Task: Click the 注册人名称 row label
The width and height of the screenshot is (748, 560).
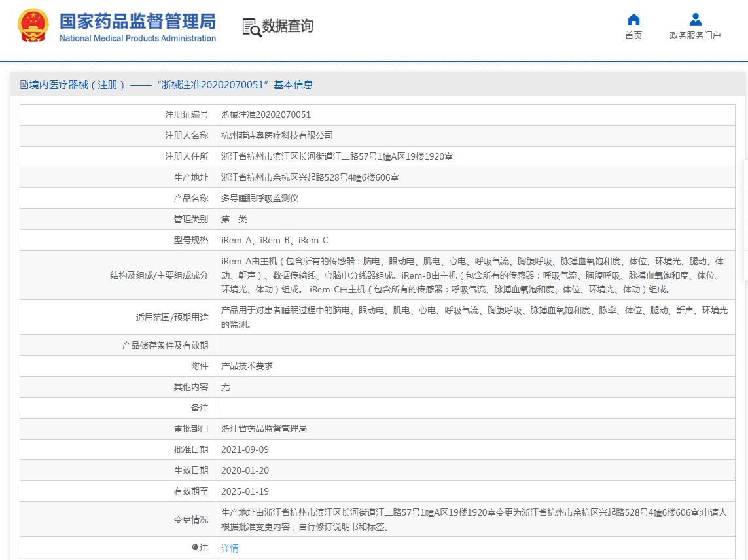Action: point(187,135)
